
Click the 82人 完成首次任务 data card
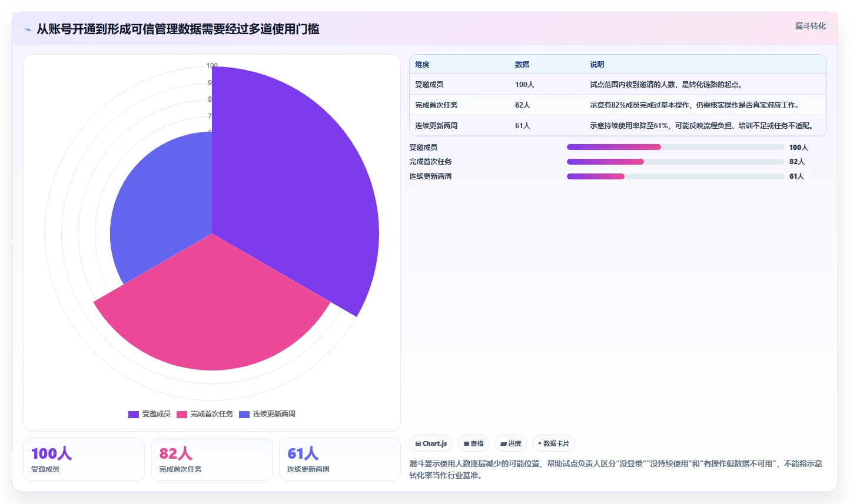pos(212,459)
